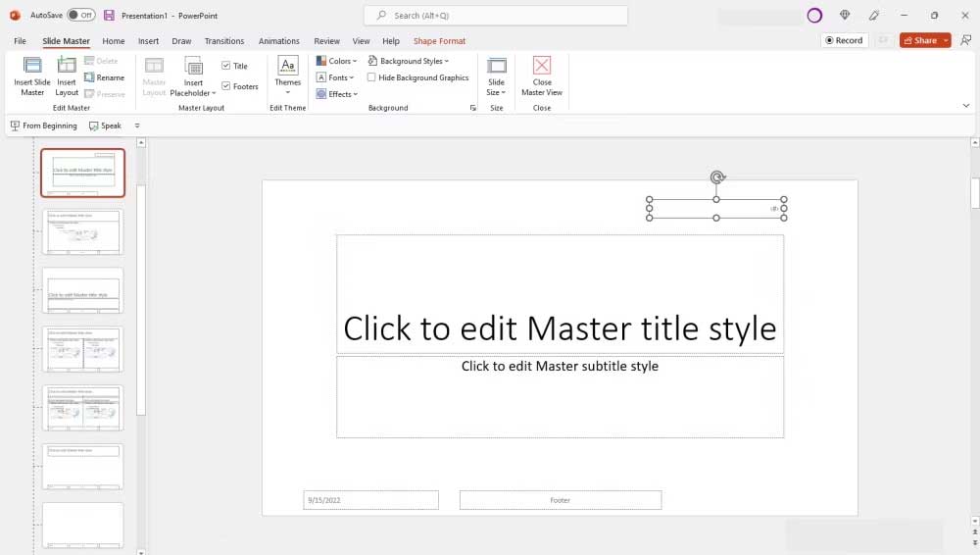Image resolution: width=980 pixels, height=555 pixels.
Task: Click the Share button
Action: tap(920, 40)
